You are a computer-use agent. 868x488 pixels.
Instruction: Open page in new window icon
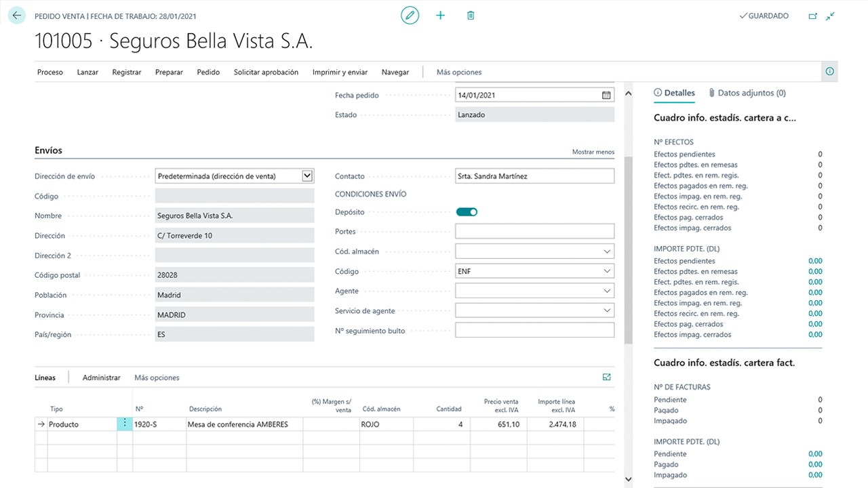813,16
